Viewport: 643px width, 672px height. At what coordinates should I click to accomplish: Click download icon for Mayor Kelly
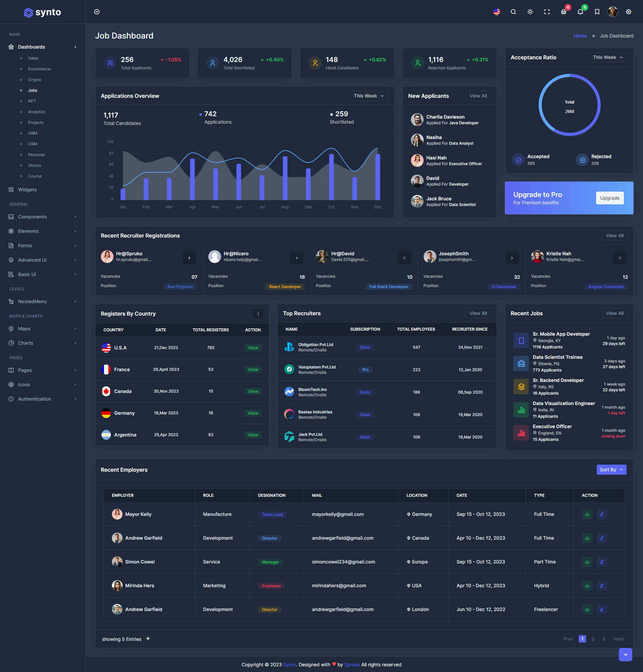pos(587,514)
